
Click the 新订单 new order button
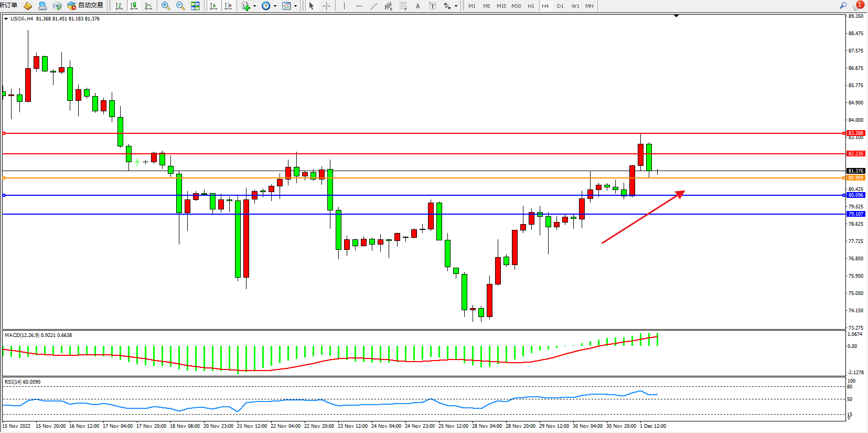coord(9,5)
